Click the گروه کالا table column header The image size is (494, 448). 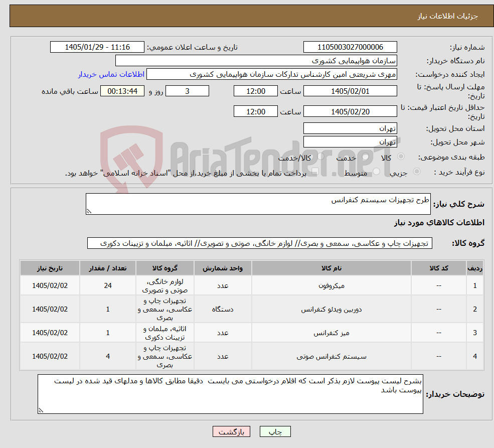(x=165, y=268)
